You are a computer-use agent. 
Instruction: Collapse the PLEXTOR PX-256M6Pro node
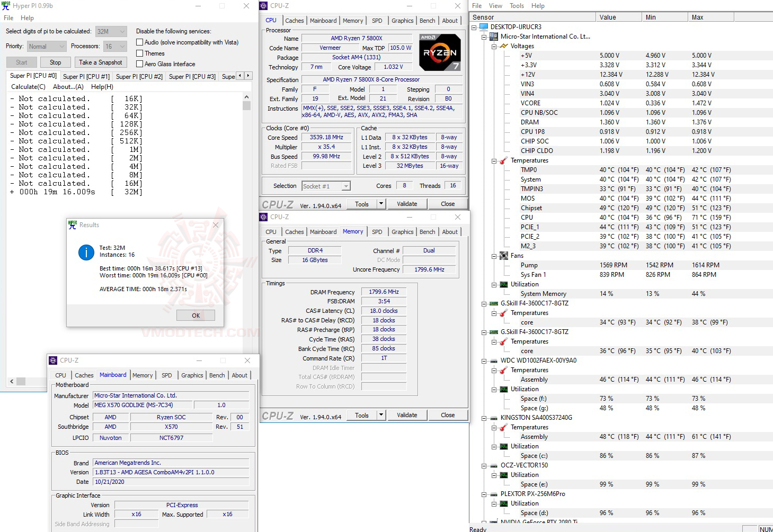pos(484,494)
